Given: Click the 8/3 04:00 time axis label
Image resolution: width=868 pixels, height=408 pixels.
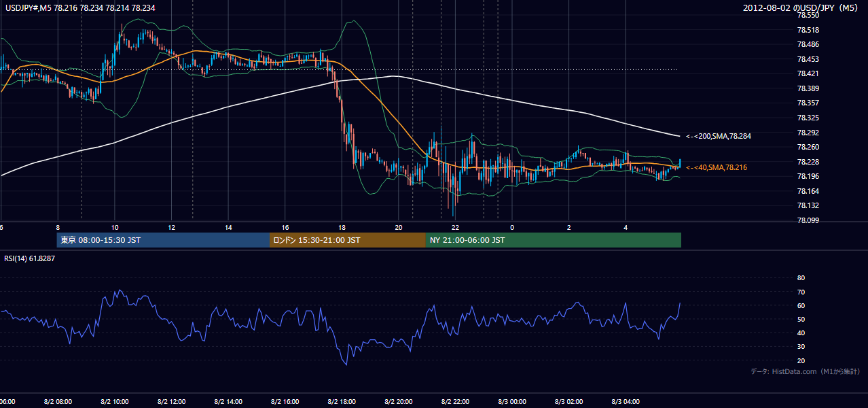Looking at the screenshot, I should [626, 402].
